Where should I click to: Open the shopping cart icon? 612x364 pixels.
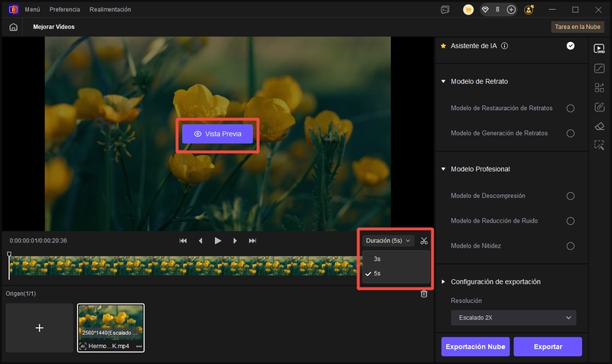tap(468, 10)
